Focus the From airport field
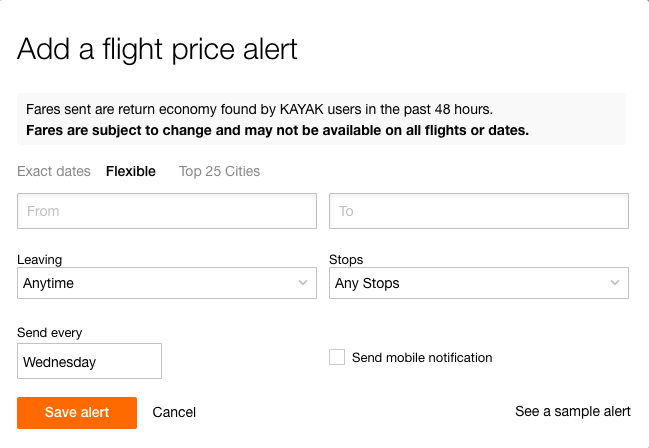649x448 pixels. click(x=167, y=211)
